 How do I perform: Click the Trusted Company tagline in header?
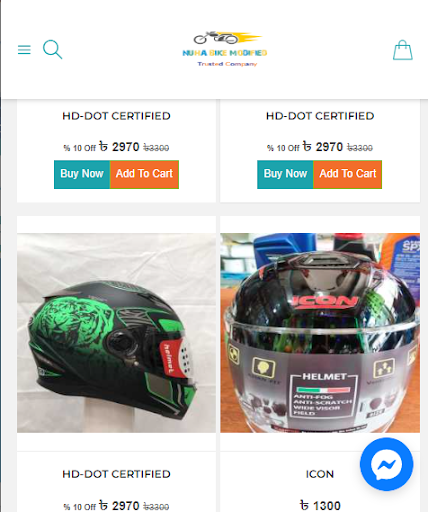click(x=227, y=64)
